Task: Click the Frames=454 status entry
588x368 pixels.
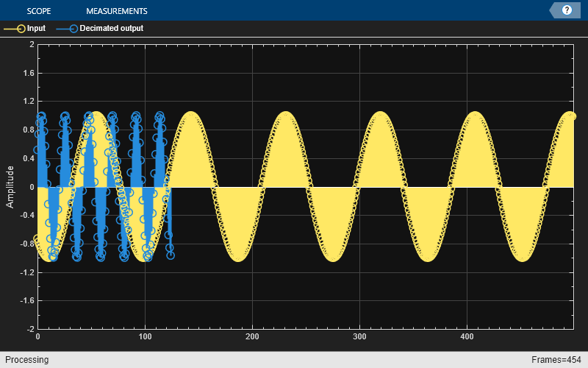Action: [x=556, y=360]
